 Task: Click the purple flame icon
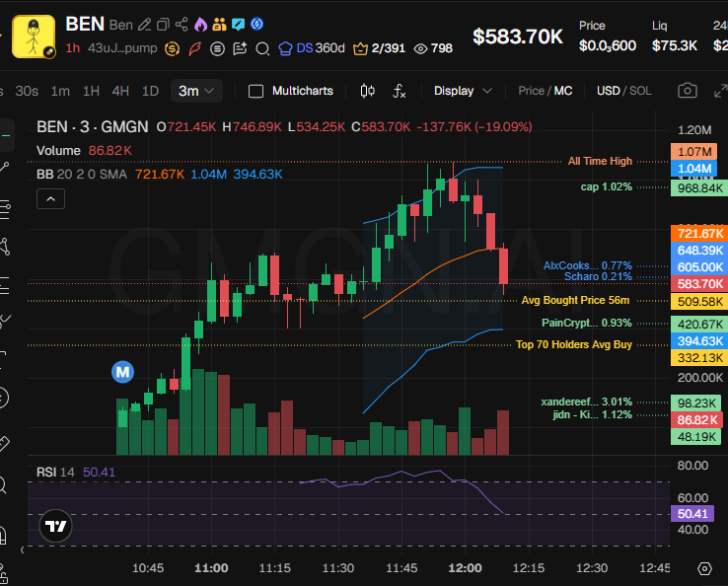(200, 24)
